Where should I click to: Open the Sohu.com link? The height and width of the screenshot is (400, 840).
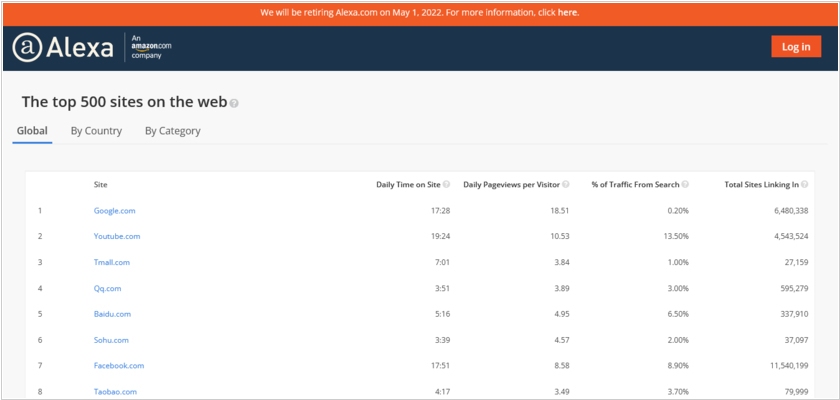(x=111, y=340)
